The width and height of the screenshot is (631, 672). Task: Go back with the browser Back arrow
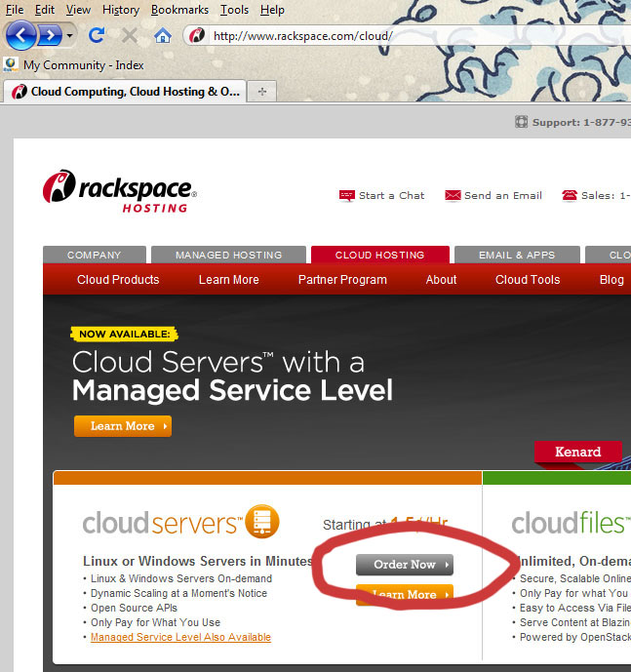[20, 35]
